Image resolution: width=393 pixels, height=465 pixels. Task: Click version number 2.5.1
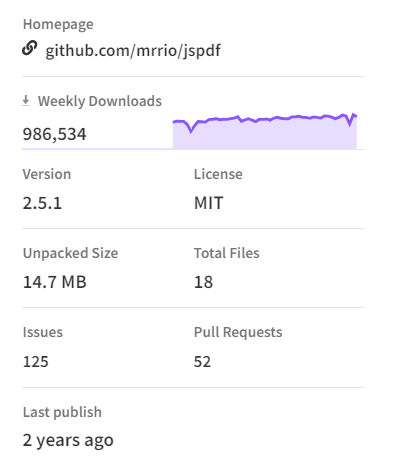[x=42, y=203]
